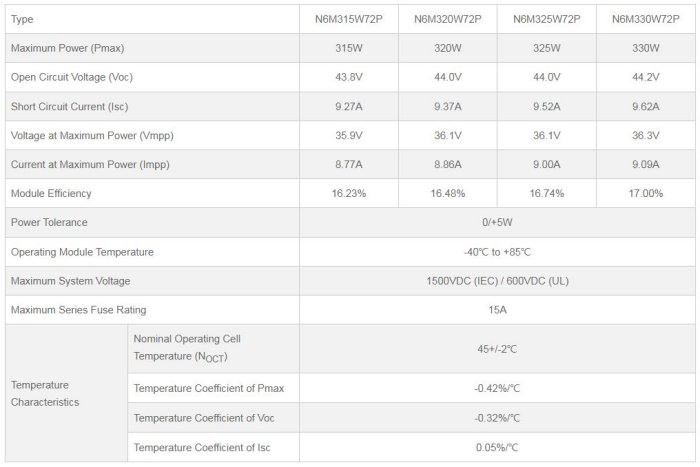Select the 9.62A short circuit current value
This screenshot has height=467, width=700.
point(646,106)
